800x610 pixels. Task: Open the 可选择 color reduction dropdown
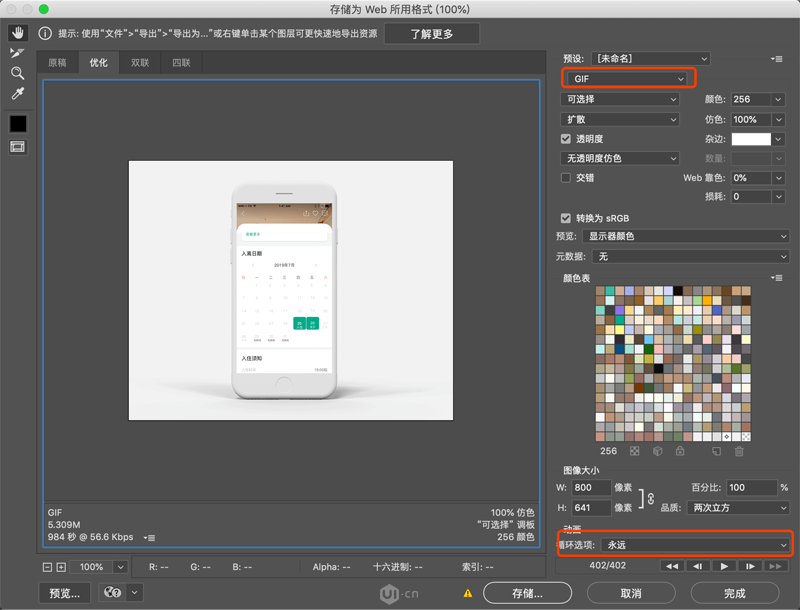tap(620, 99)
